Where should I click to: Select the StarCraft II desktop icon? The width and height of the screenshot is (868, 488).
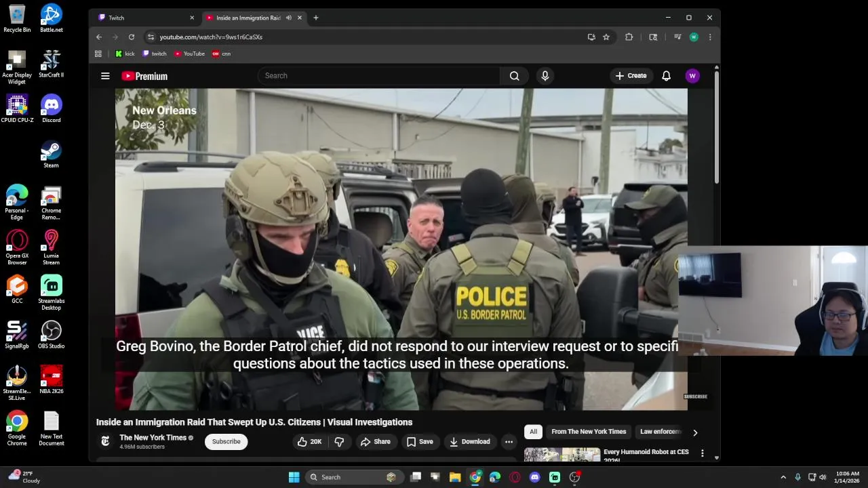point(51,64)
